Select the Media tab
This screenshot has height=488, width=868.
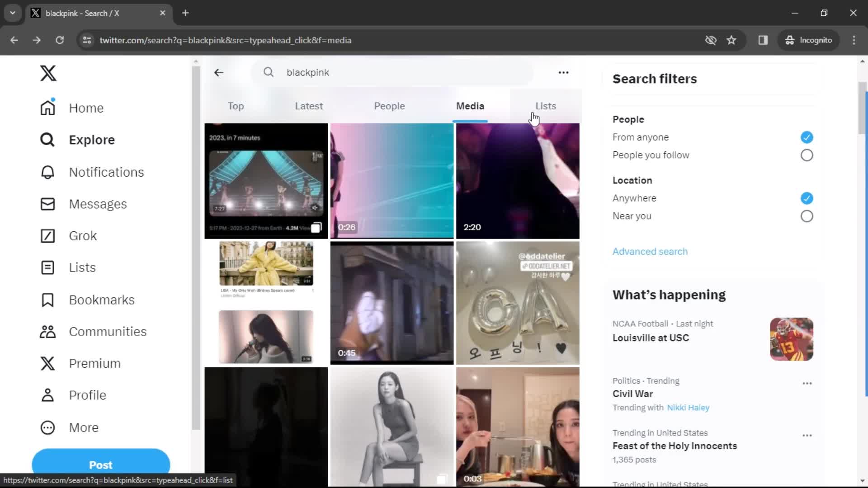point(470,106)
